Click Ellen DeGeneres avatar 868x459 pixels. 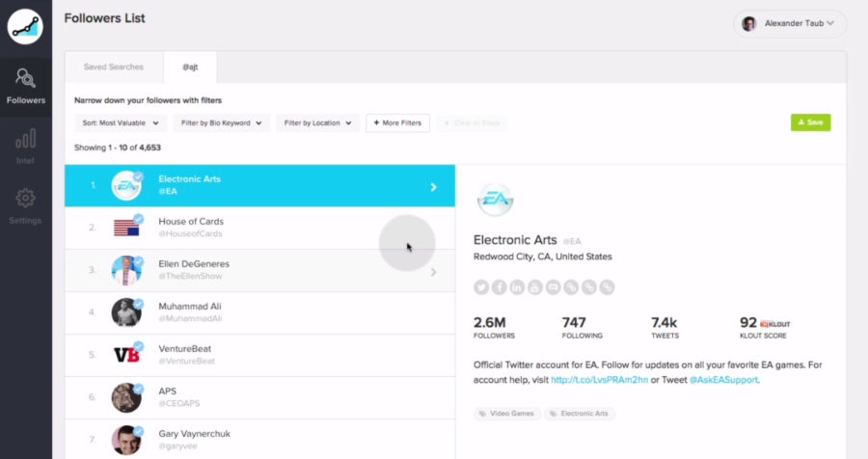point(126,270)
